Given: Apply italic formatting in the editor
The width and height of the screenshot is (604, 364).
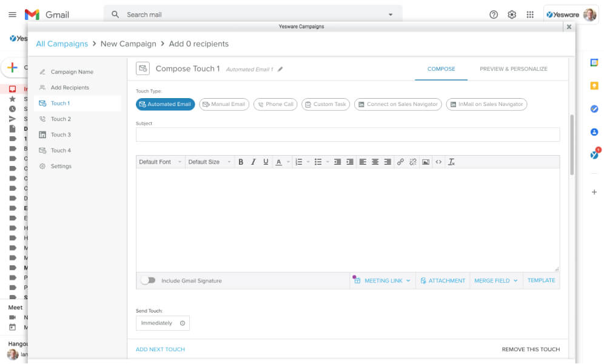Looking at the screenshot, I should click(253, 162).
